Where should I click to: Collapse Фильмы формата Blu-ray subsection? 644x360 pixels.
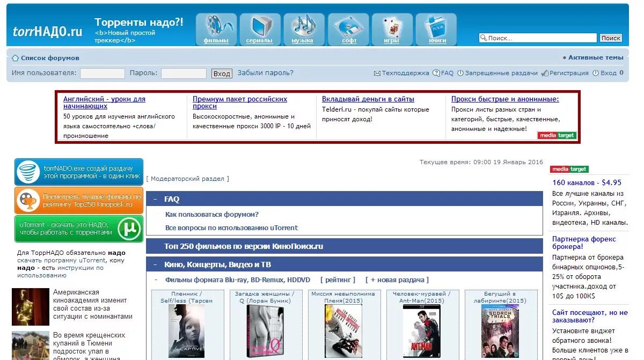[x=156, y=280]
